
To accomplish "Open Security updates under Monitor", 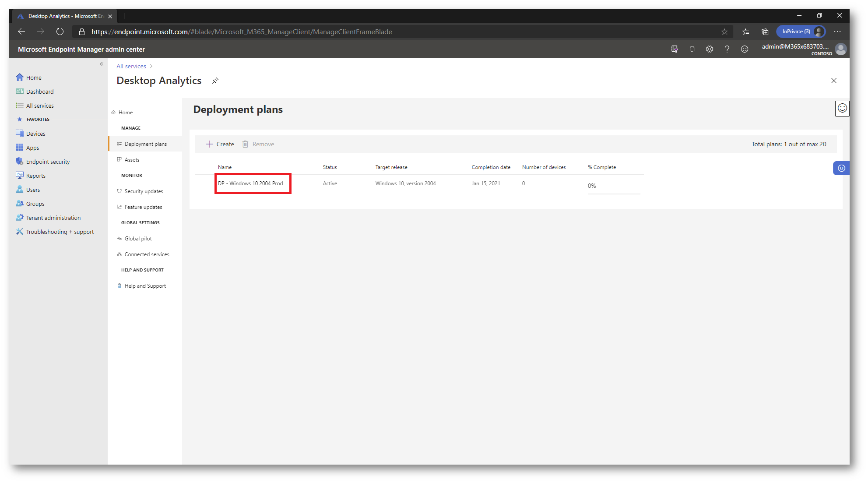I will (144, 191).
